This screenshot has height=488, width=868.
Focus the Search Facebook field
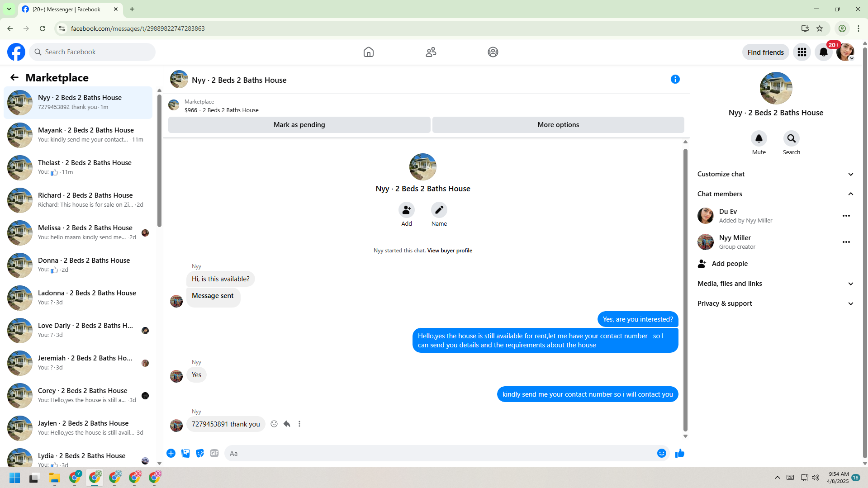tap(92, 52)
